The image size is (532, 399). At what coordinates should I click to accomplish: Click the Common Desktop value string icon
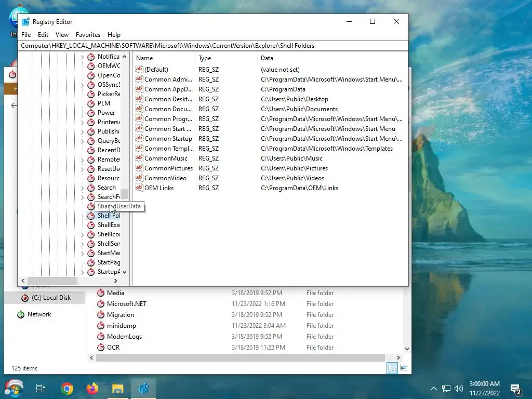pyautogui.click(x=139, y=99)
